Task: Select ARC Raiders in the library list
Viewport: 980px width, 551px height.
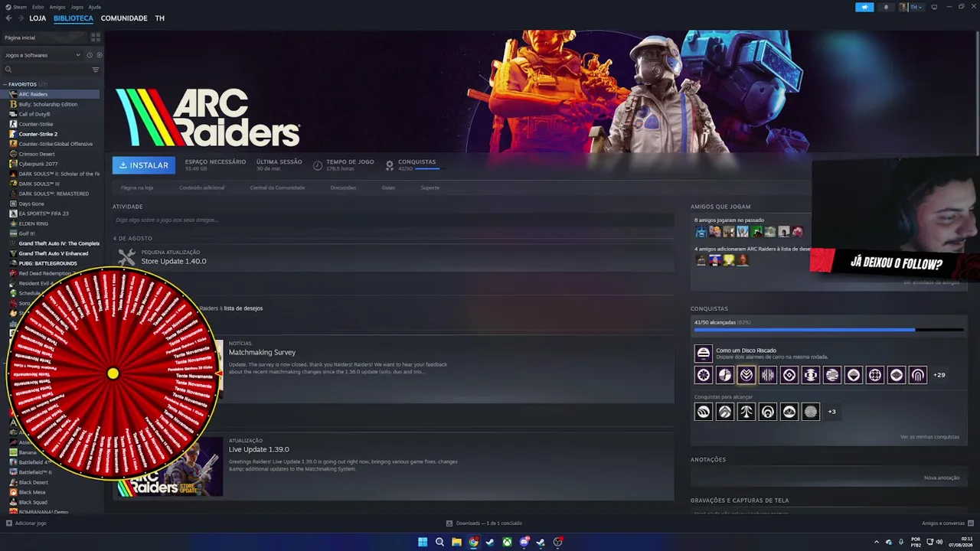Action: pos(51,94)
